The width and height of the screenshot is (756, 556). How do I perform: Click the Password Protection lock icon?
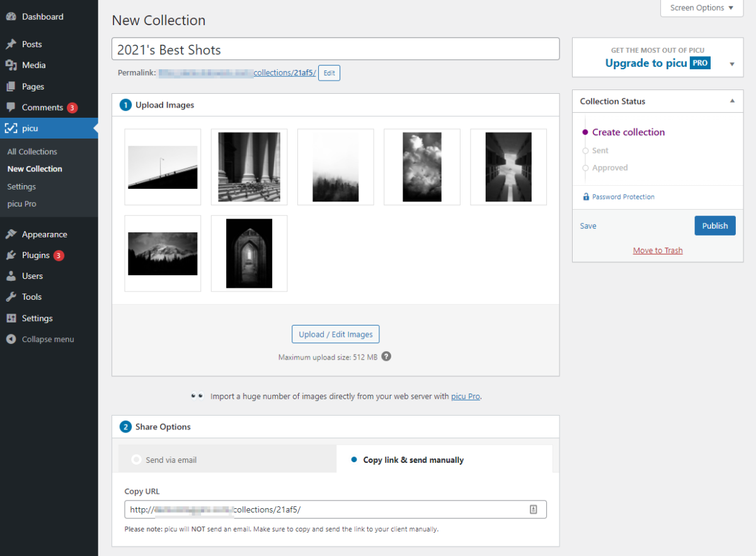click(586, 197)
